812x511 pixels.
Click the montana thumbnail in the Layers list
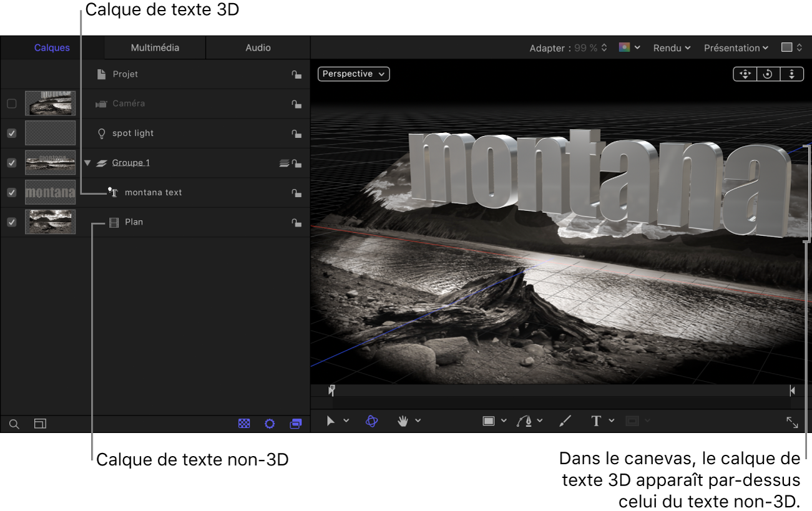pyautogui.click(x=50, y=192)
